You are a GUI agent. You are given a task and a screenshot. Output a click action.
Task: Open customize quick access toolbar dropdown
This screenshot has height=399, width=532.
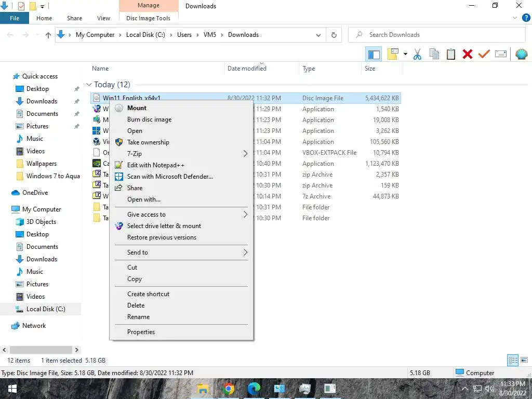[43, 6]
